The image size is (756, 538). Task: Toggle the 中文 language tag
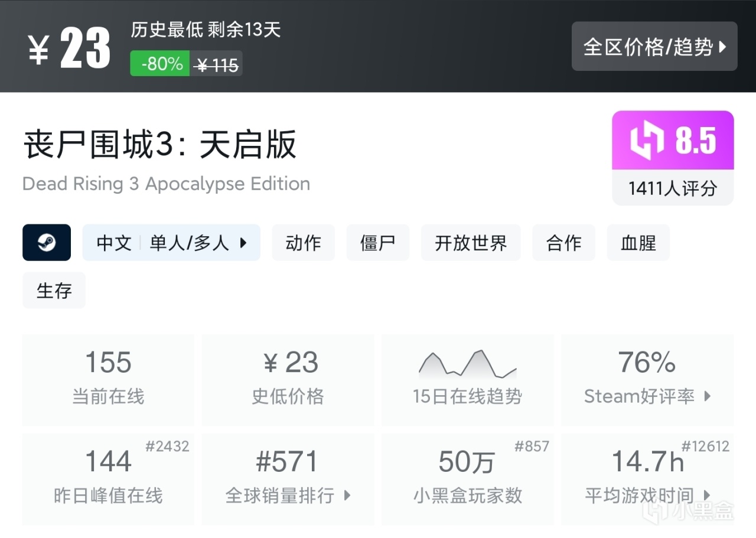pos(113,242)
